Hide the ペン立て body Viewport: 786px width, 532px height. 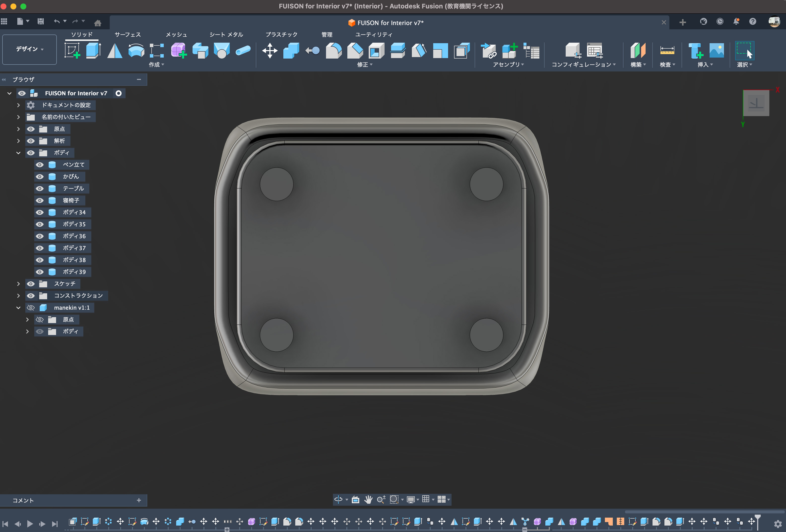(39, 165)
